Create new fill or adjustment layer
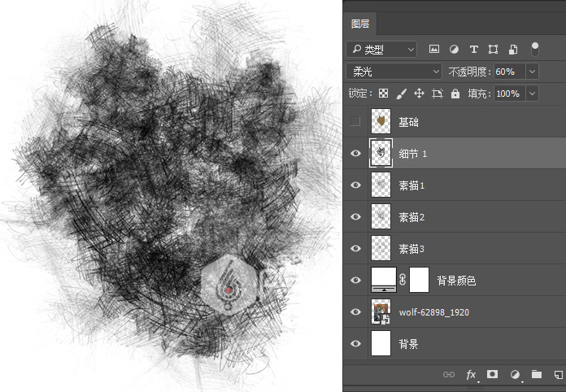The height and width of the screenshot is (392, 566). [515, 375]
